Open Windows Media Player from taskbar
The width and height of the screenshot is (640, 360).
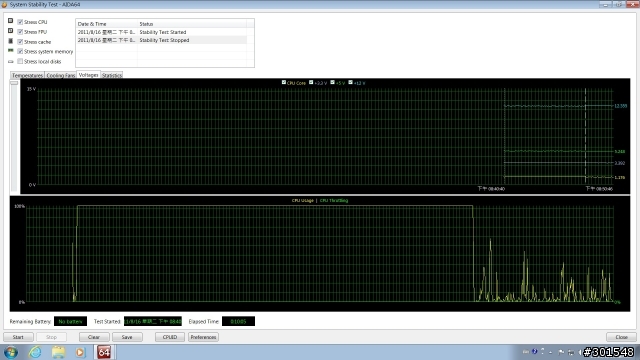[80, 352]
